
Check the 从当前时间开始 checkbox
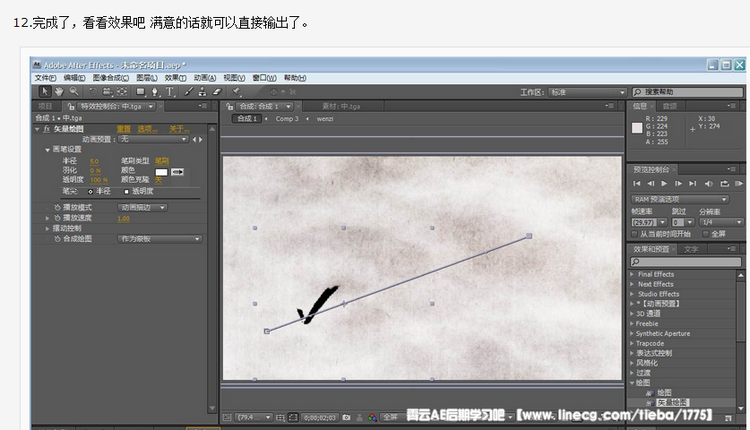pos(635,234)
